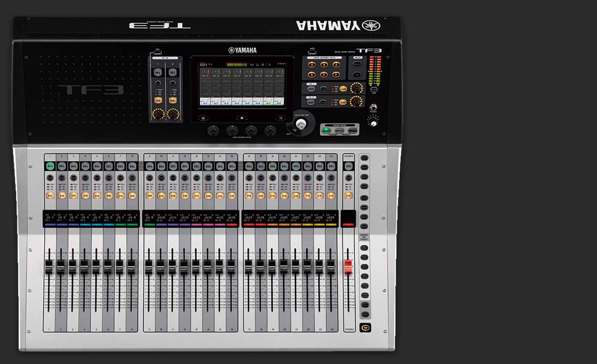Switch to the right-hand Fader Bank button

(x=353, y=130)
